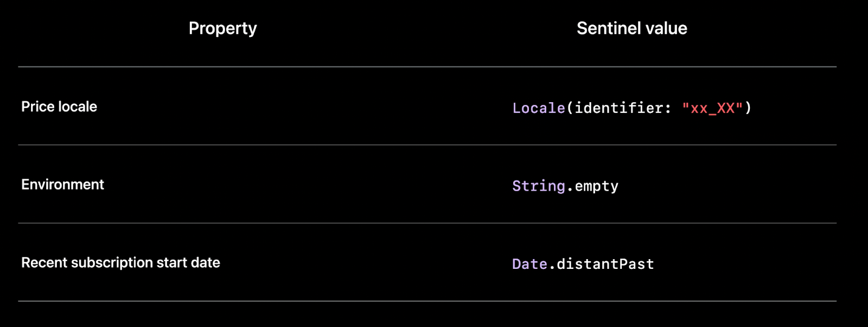Click the .empty member text
Screen dimensions: 868x327
(x=592, y=186)
